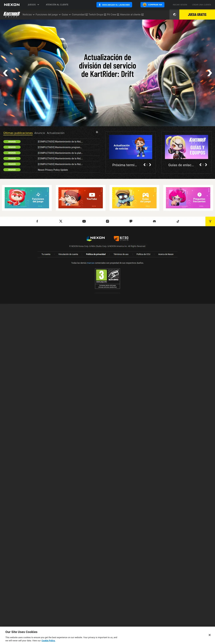Image resolution: width=215 pixels, height=644 pixels.
Task: Click hero title Actualización de división
Action: 107,66
